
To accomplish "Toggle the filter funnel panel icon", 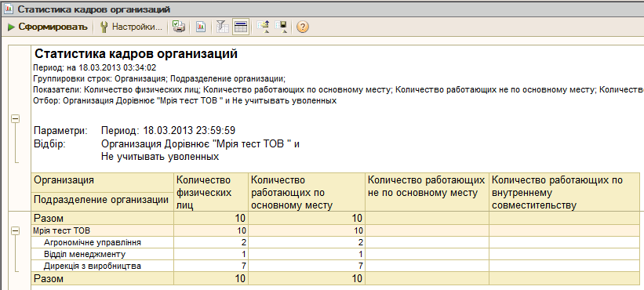I will [222, 27].
